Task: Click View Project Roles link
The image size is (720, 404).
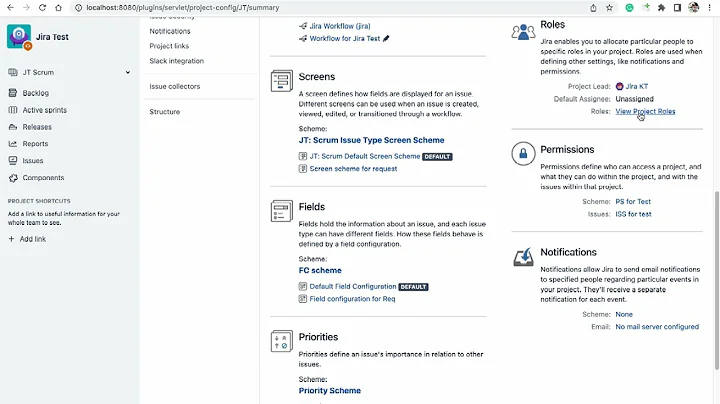Action: click(x=645, y=111)
